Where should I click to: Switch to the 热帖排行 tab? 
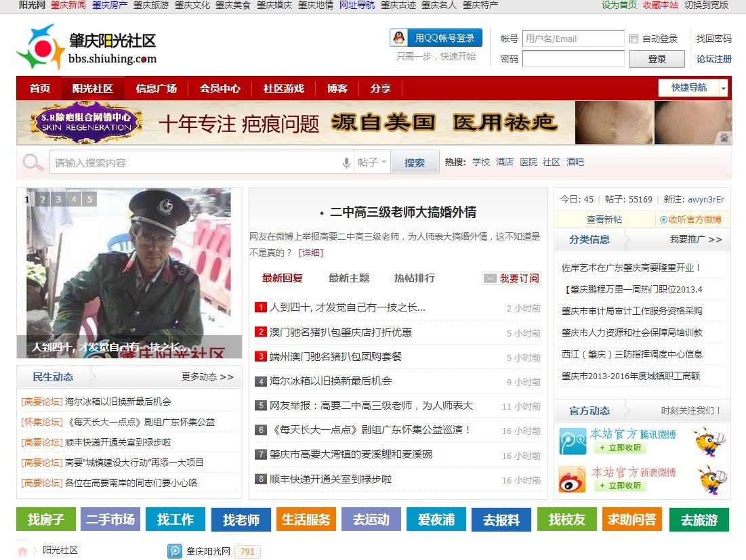415,278
